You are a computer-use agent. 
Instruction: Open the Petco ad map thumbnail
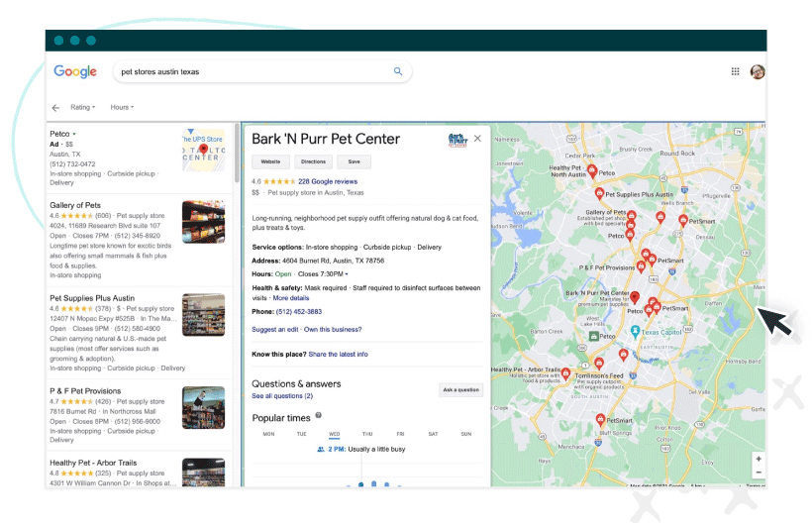(x=204, y=151)
